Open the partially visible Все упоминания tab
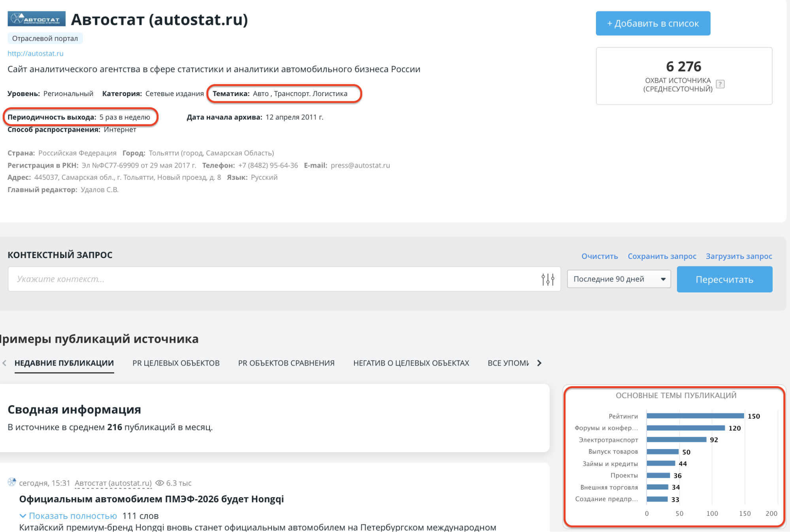790x532 pixels. coord(508,363)
